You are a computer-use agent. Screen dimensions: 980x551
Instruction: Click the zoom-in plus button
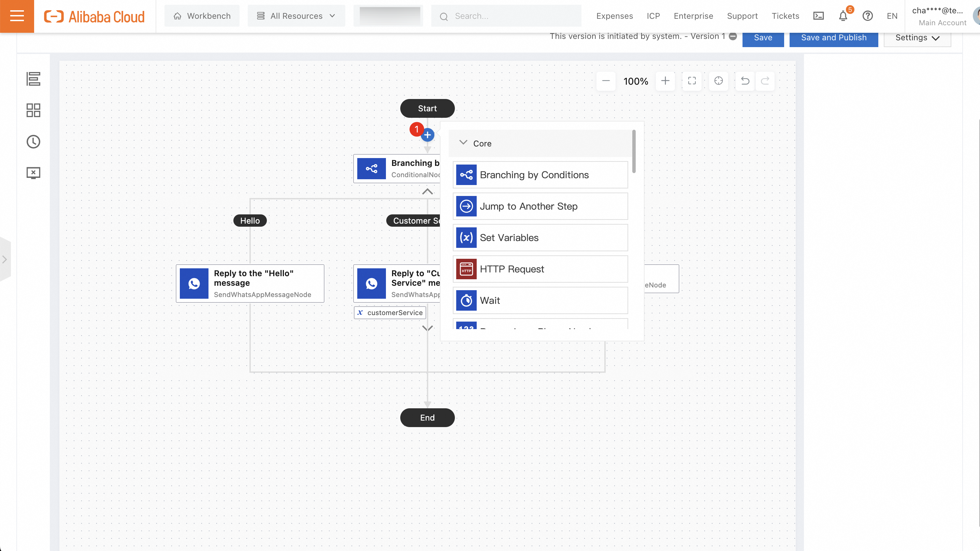click(x=665, y=81)
